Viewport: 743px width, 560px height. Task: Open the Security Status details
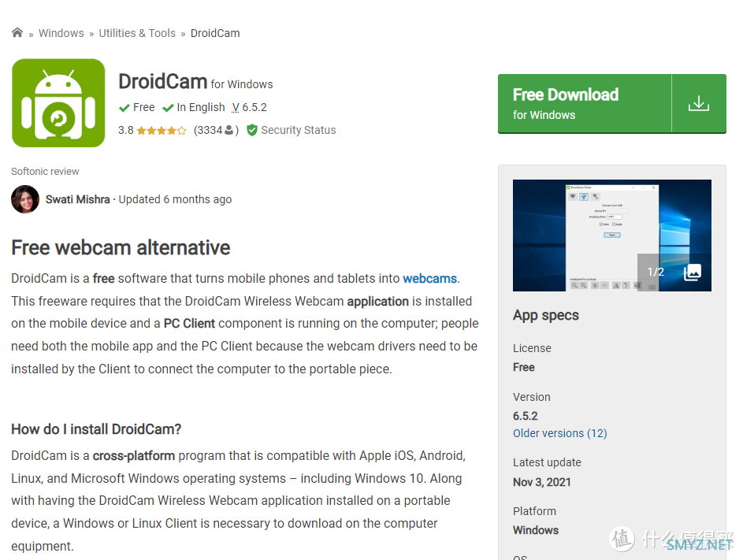[x=298, y=130]
